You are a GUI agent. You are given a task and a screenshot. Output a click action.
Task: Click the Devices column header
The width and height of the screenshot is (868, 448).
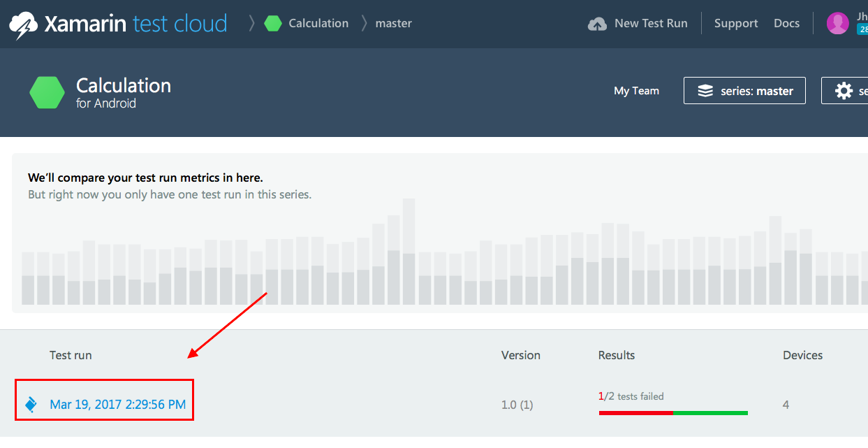[x=803, y=355]
